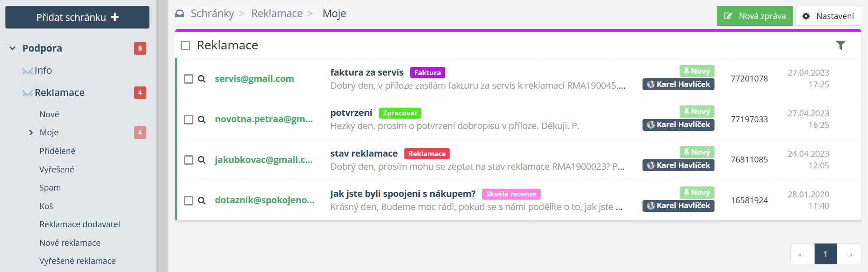Click the Schránky inbox icon in breadcrumb

click(180, 14)
